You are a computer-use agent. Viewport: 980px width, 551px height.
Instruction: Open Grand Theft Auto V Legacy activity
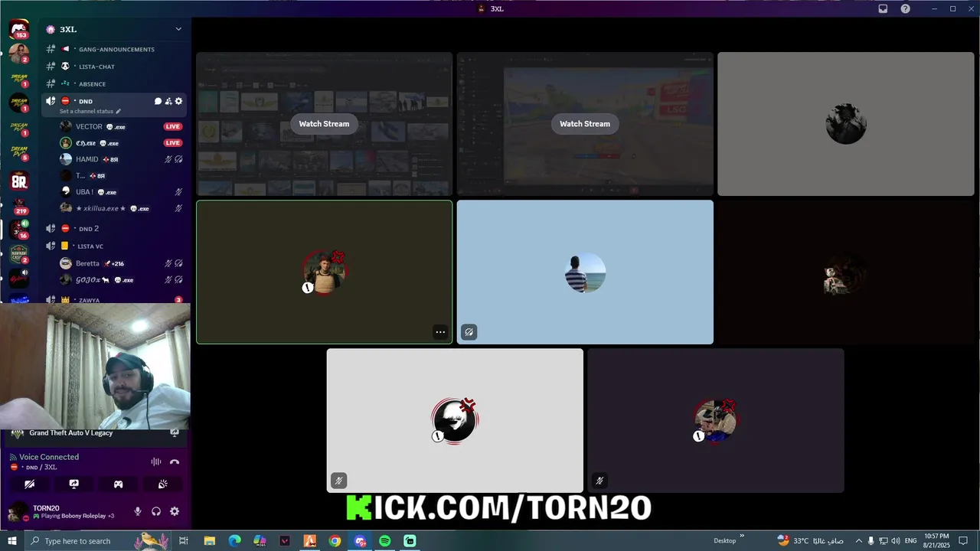tap(70, 432)
